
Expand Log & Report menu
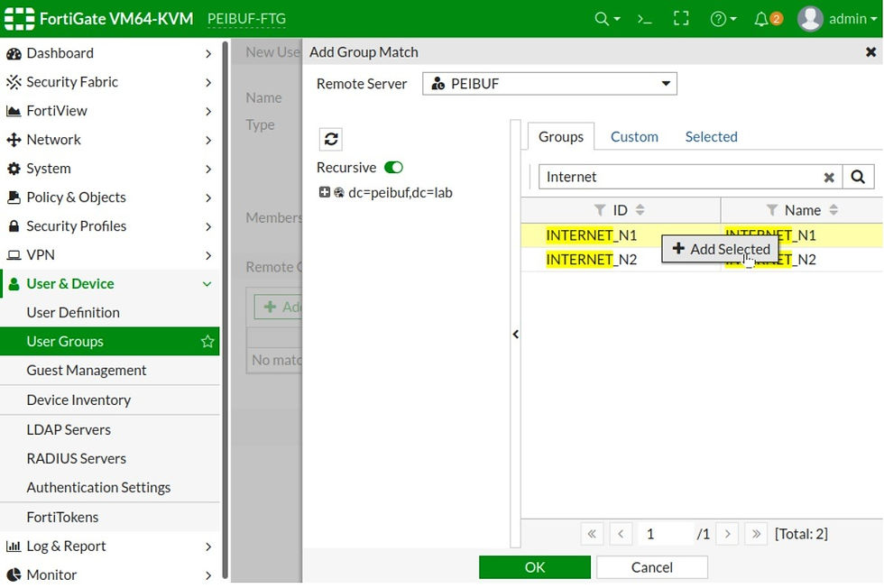click(109, 547)
